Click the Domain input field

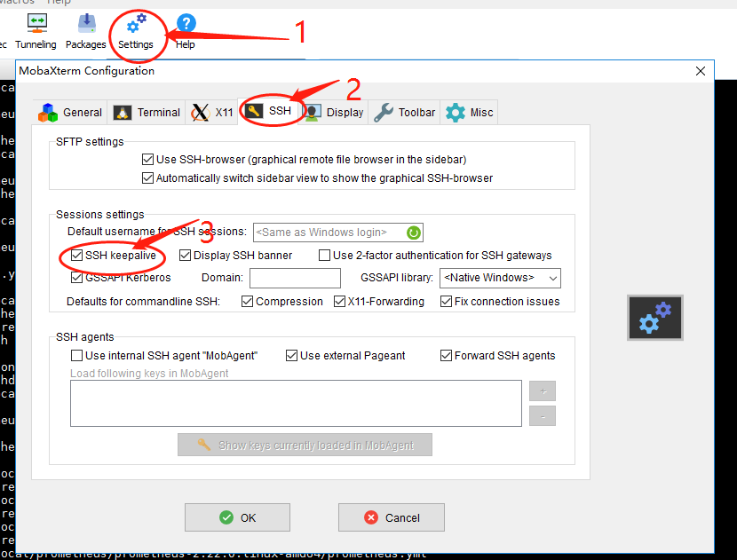coord(295,278)
